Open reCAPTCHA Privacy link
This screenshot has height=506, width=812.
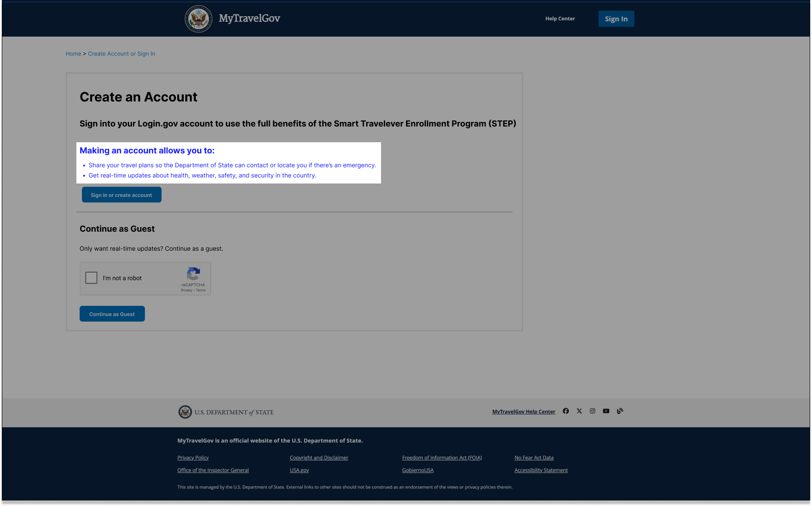point(187,291)
